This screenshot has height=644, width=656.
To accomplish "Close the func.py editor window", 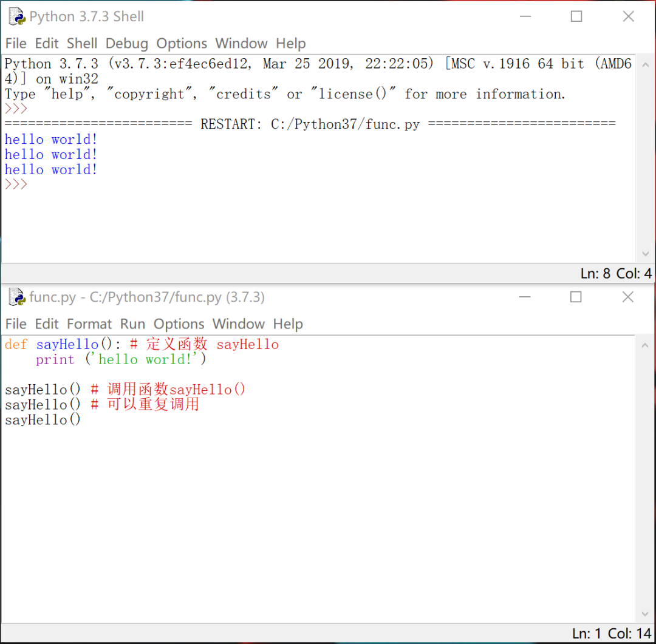I will [628, 297].
